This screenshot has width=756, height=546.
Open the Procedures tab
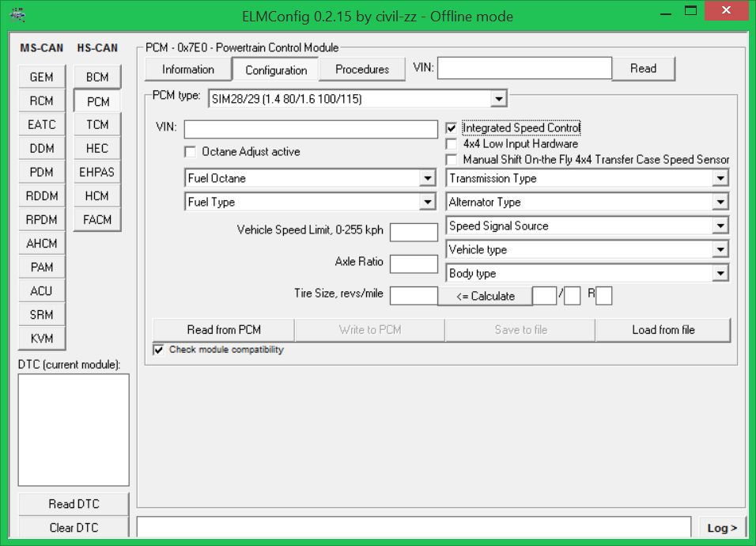pyautogui.click(x=362, y=70)
